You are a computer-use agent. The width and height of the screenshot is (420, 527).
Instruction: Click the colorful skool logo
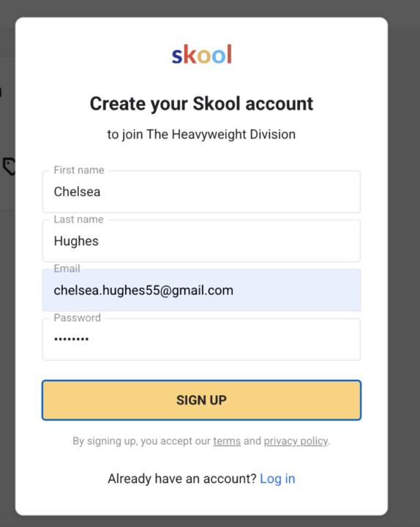click(202, 54)
